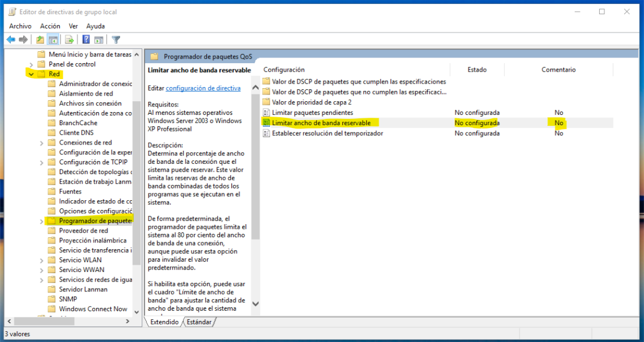Screen dimensions: 644x342
Task: Select Menú Inicio y barra de tareas item
Action: point(90,54)
